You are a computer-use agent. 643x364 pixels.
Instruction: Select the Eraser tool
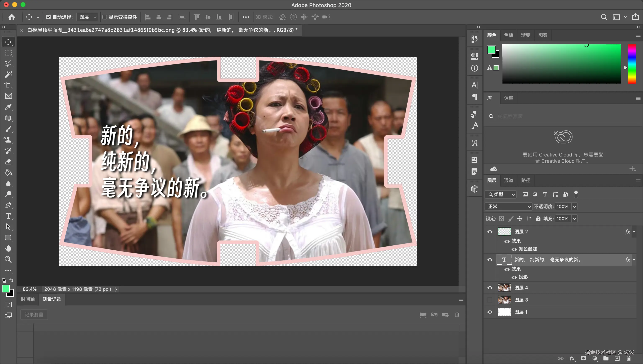click(8, 161)
